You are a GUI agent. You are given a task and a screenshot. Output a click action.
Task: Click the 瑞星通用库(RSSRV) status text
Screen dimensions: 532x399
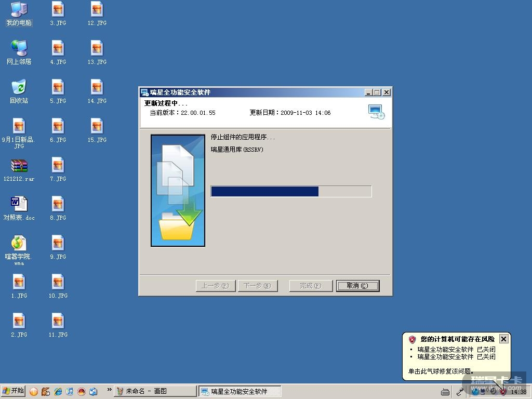coord(237,149)
